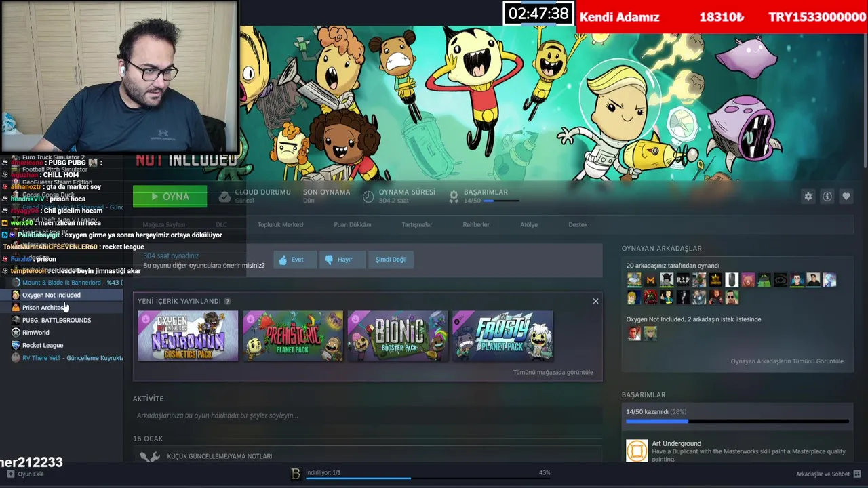The height and width of the screenshot is (488, 868).
Task: Click the 14/50 kazanıldı progress bar
Action: [x=737, y=422]
